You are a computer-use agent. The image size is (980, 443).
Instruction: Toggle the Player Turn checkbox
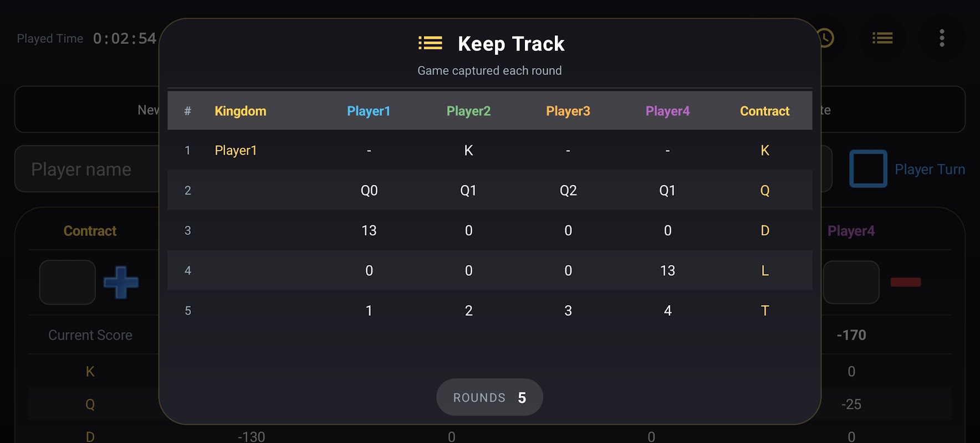[x=868, y=169]
